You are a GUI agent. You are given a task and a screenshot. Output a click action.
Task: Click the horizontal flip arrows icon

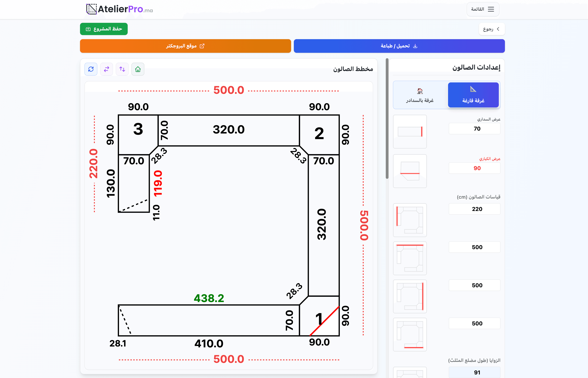(x=107, y=69)
